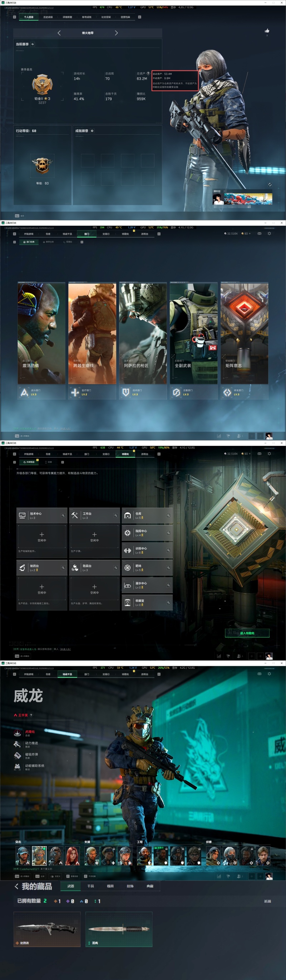The width and height of the screenshot is (286, 980).
Task: Click the rotate character icon on profile
Action: coord(270,185)
